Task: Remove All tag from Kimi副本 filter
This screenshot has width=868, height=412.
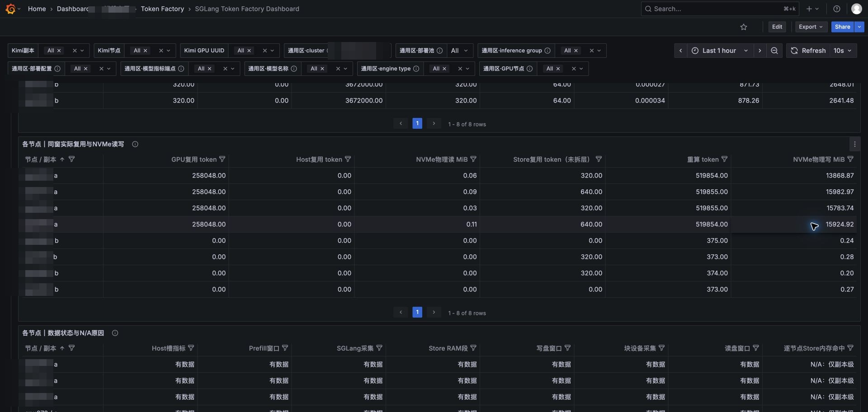Action: pyautogui.click(x=59, y=51)
